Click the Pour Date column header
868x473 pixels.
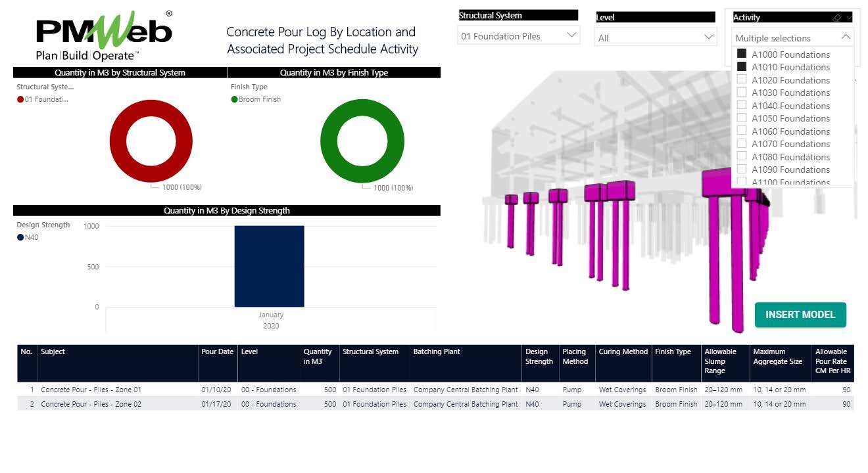217,351
